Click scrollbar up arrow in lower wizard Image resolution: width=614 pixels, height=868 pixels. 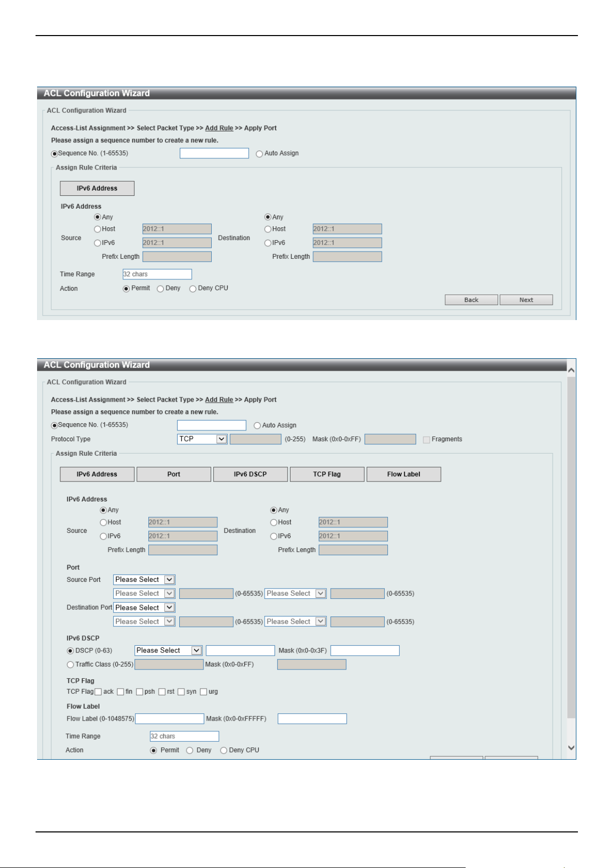pyautogui.click(x=571, y=370)
